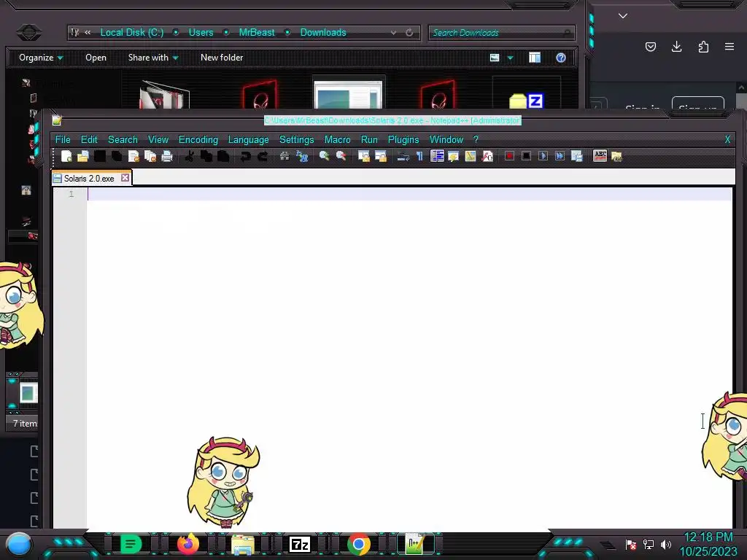747x560 pixels.
Task: Open the Explorer view options dropdown arrow
Action: (510, 58)
